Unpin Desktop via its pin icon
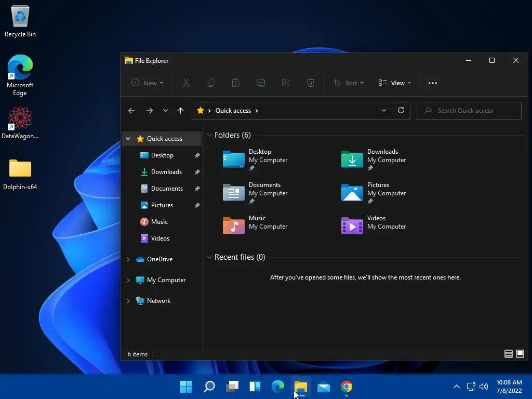This screenshot has height=399, width=532. 197,155
